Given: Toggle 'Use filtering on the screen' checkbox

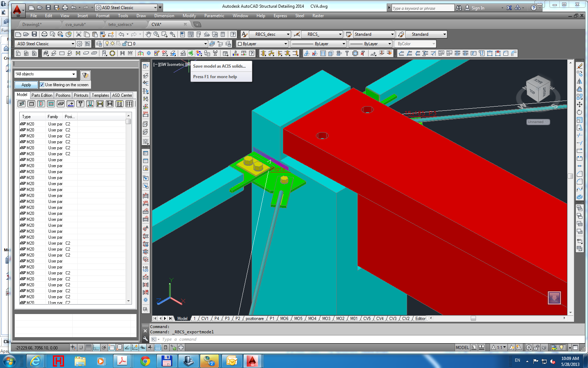Looking at the screenshot, I should pos(42,84).
